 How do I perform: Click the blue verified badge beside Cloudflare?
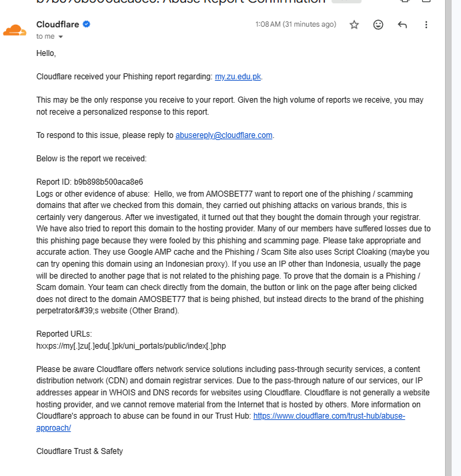click(x=86, y=24)
